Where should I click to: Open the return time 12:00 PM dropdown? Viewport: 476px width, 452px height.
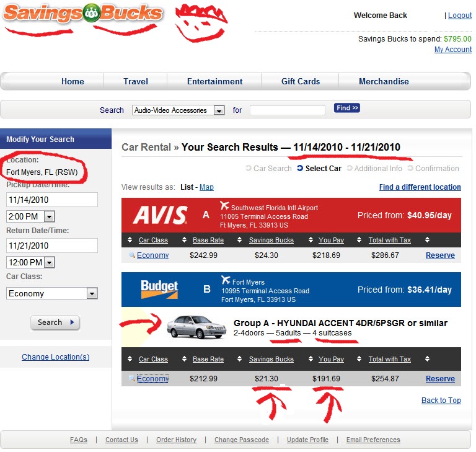(30, 262)
